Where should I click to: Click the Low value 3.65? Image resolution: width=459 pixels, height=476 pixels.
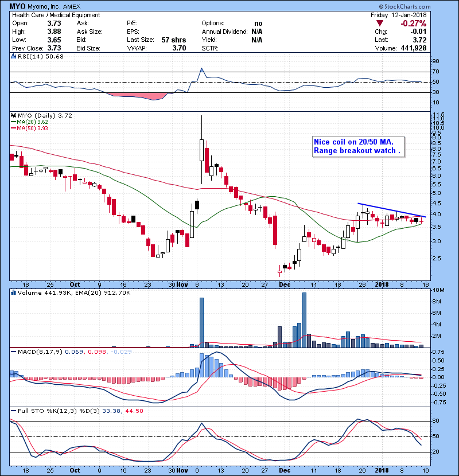pyautogui.click(x=54, y=40)
